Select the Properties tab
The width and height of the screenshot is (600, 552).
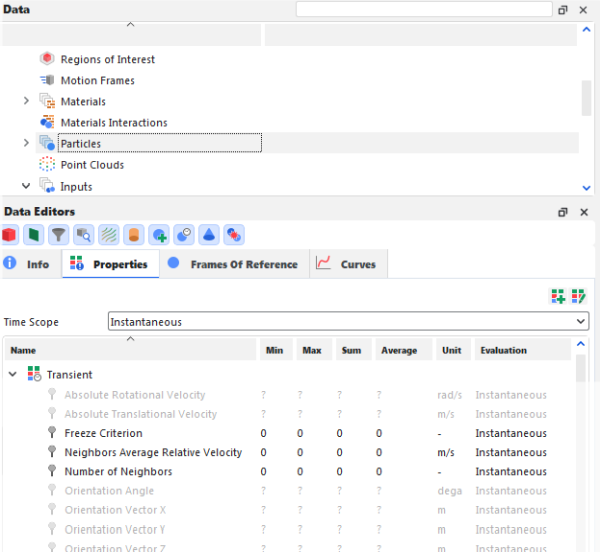(x=110, y=264)
